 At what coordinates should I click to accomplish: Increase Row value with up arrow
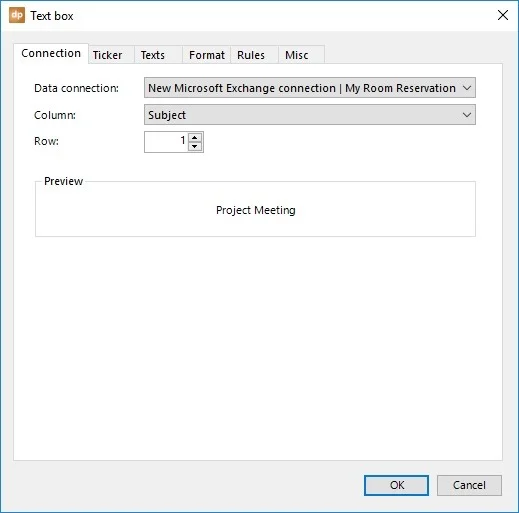coord(195,137)
